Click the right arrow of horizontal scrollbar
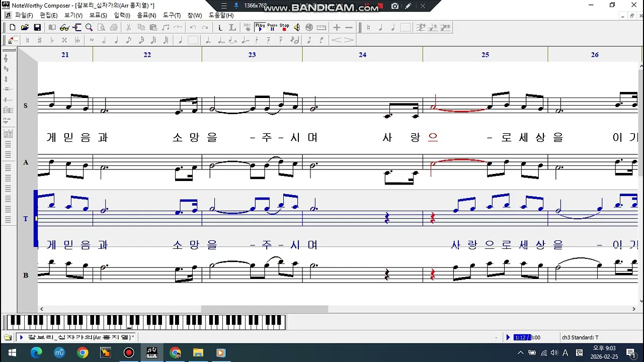 point(634,309)
